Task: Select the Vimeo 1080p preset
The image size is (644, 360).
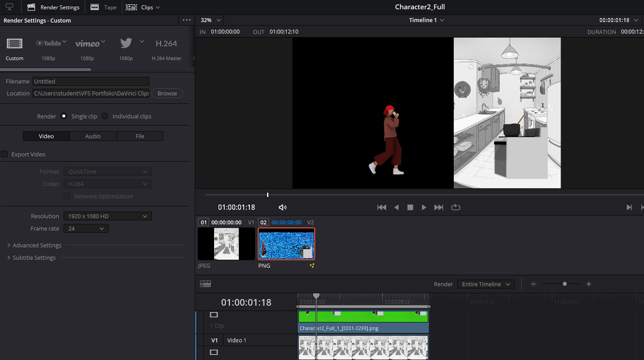Action: (87, 49)
